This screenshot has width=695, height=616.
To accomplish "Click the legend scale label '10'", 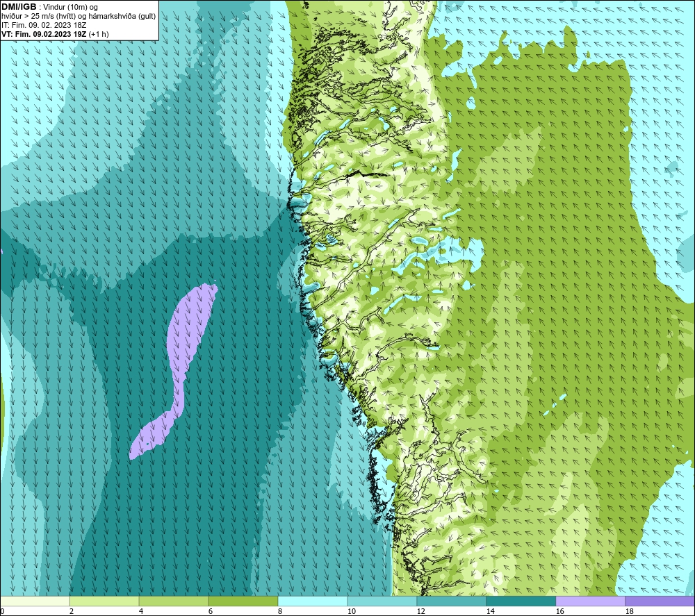I will tap(351, 611).
